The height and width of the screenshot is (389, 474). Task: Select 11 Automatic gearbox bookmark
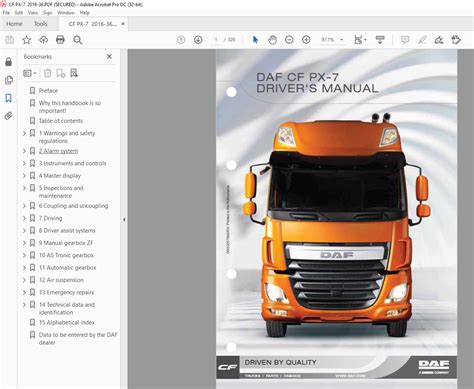pos(67,268)
